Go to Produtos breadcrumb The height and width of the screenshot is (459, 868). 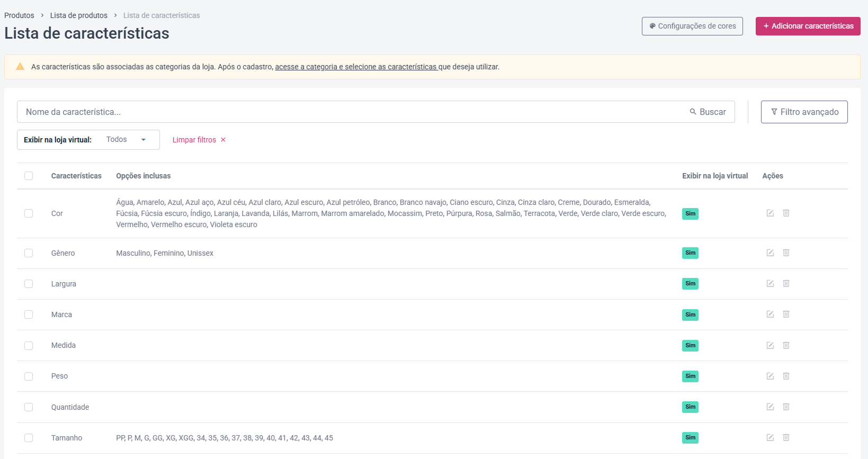[19, 15]
